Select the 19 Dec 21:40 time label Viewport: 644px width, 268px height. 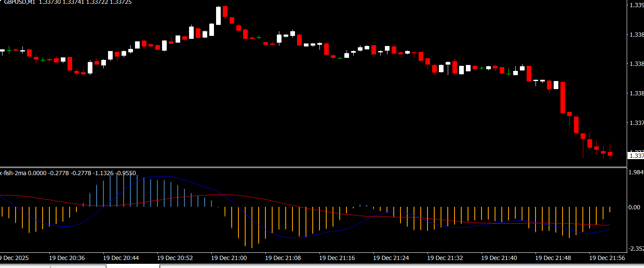pos(499,257)
